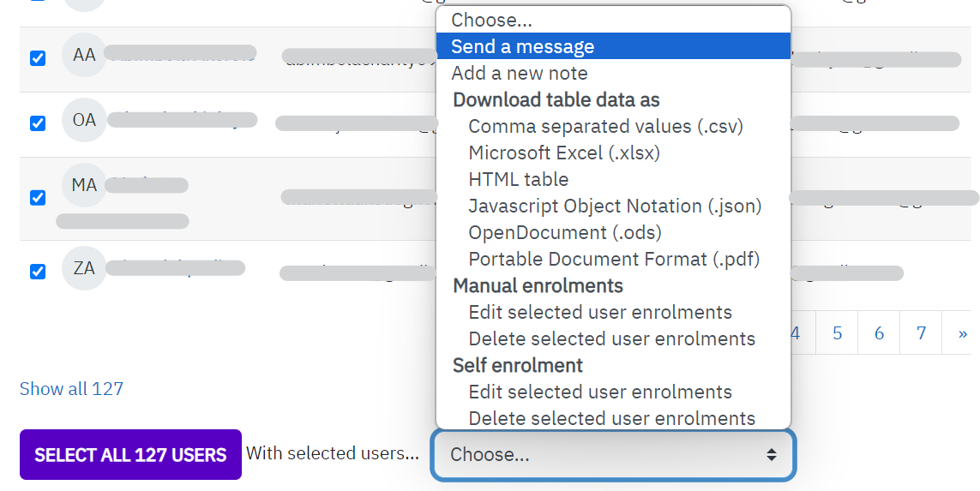Image resolution: width=980 pixels, height=491 pixels.
Task: Go to page 7 of participants
Action: click(x=921, y=333)
